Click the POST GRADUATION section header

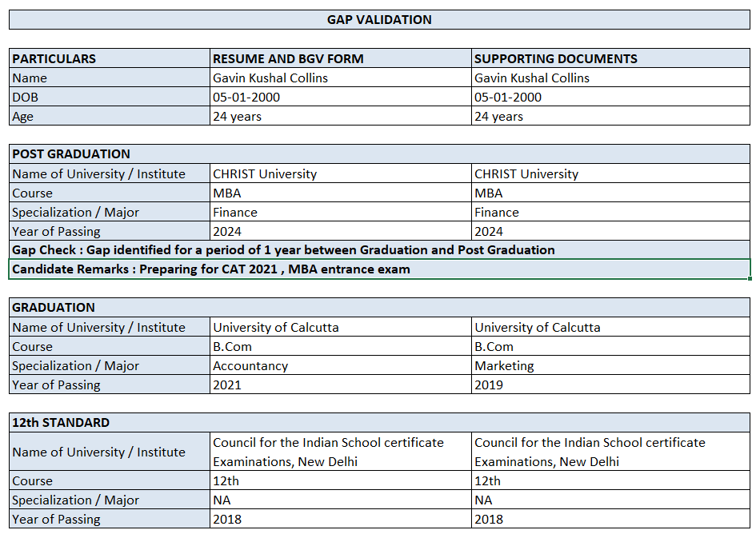tap(379, 153)
